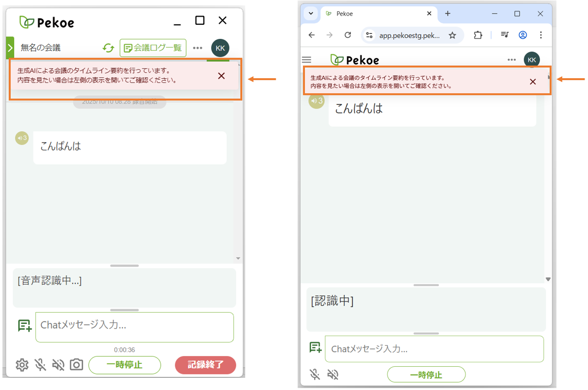Click add-note icon beside browser Chat input

pyautogui.click(x=316, y=347)
